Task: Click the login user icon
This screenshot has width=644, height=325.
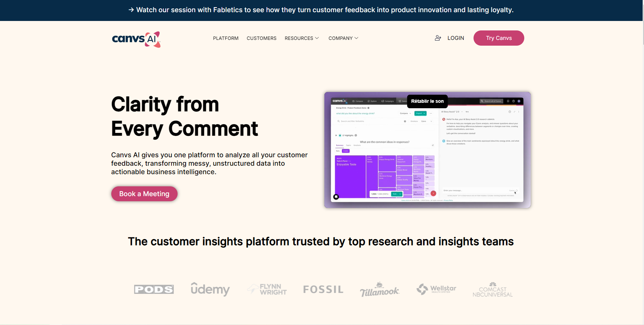Action: click(x=438, y=38)
